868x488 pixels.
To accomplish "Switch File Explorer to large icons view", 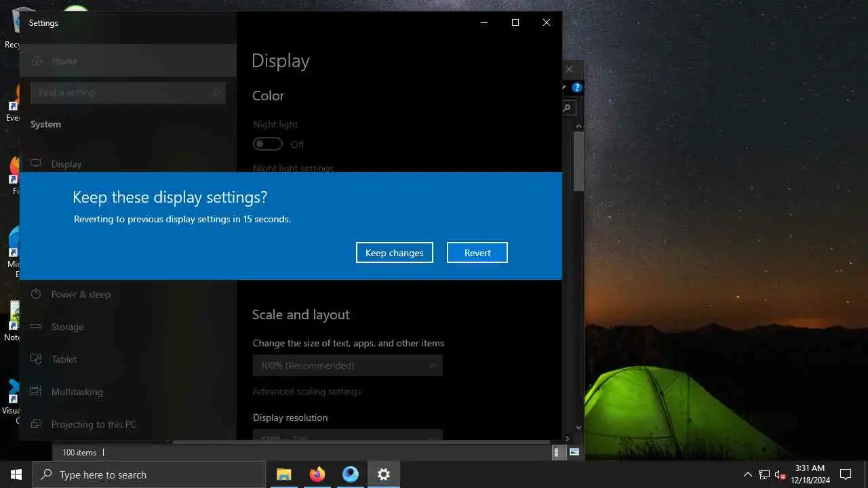I will pos(574,453).
